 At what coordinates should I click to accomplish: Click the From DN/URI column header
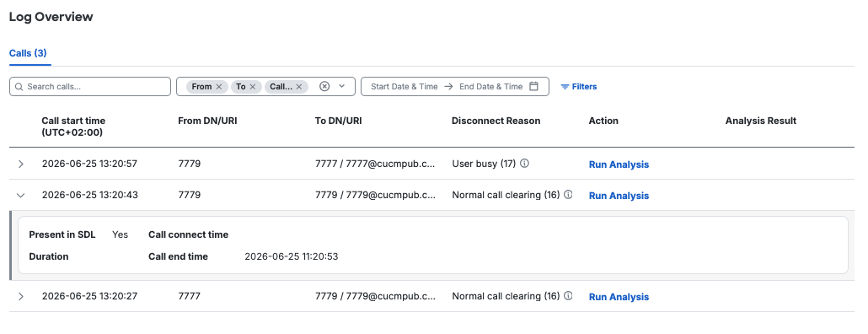(x=207, y=121)
